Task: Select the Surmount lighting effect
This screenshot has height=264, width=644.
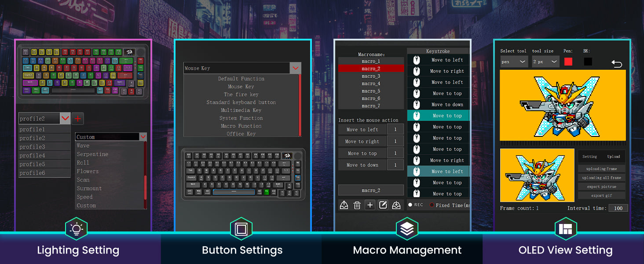Action: click(89, 188)
